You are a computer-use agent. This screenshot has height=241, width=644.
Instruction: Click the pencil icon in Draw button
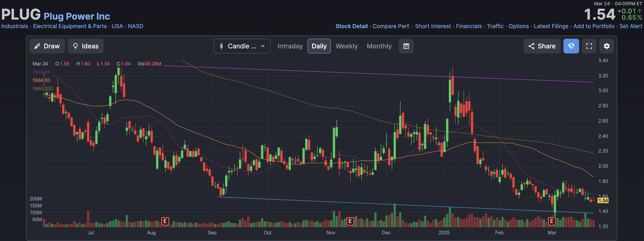click(37, 46)
